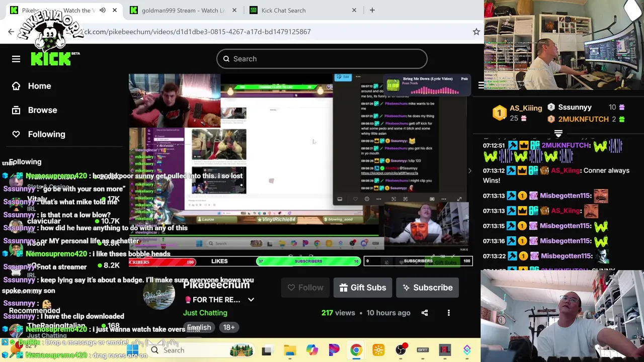This screenshot has width=644, height=362.
Task: Close the goldman999 Stream tab
Action: click(x=234, y=10)
